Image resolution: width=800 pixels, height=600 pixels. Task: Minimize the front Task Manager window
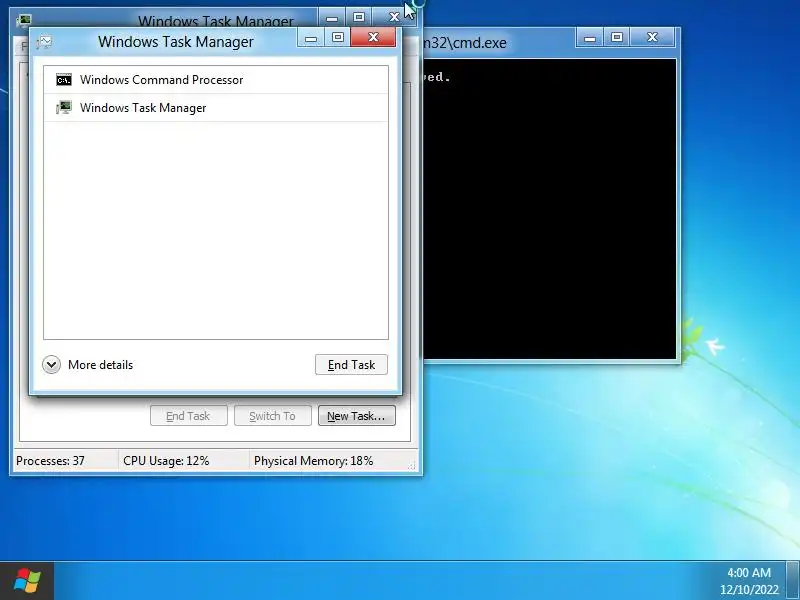pos(311,37)
